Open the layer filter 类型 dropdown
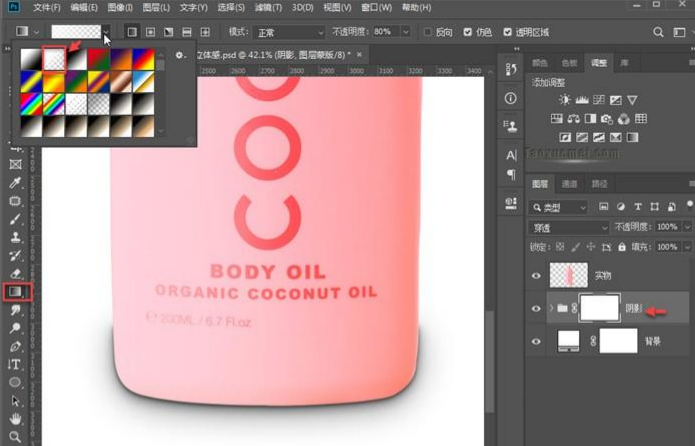The image size is (695, 446). coord(558,207)
